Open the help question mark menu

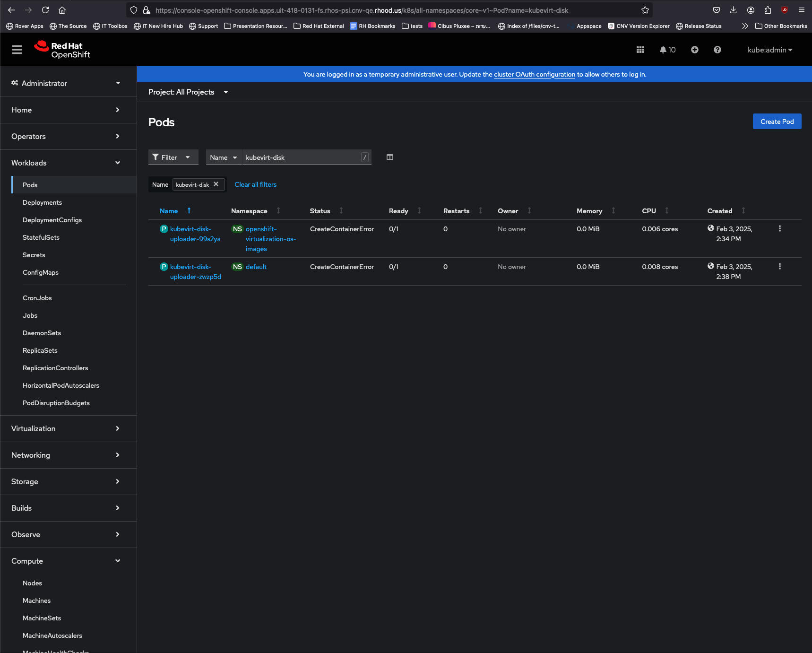tap(717, 50)
